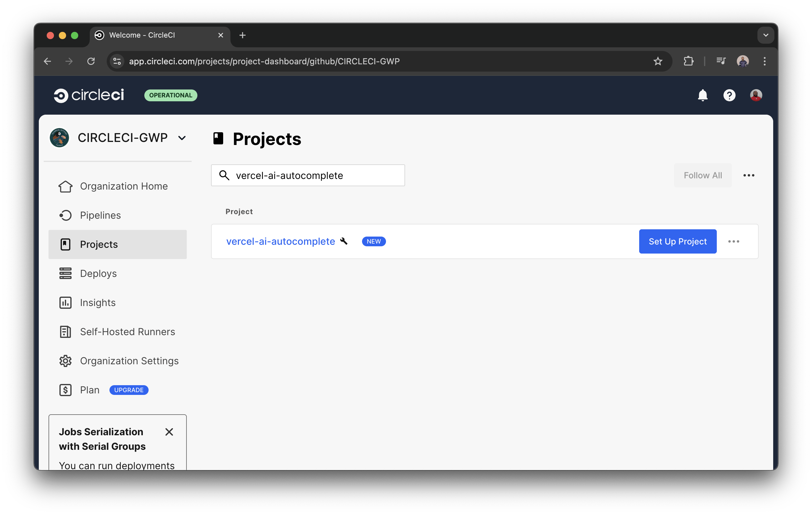Open the help question mark icon
Viewport: 812px width, 515px height.
pyautogui.click(x=730, y=96)
